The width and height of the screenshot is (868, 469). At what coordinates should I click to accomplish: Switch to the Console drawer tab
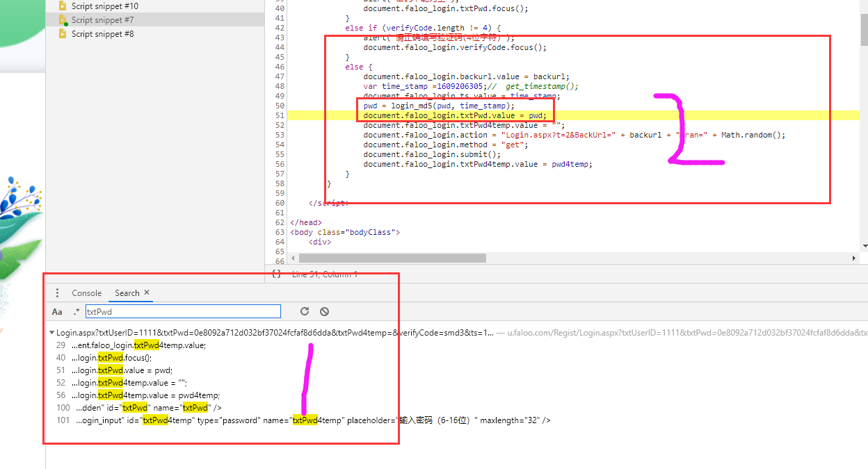[87, 293]
